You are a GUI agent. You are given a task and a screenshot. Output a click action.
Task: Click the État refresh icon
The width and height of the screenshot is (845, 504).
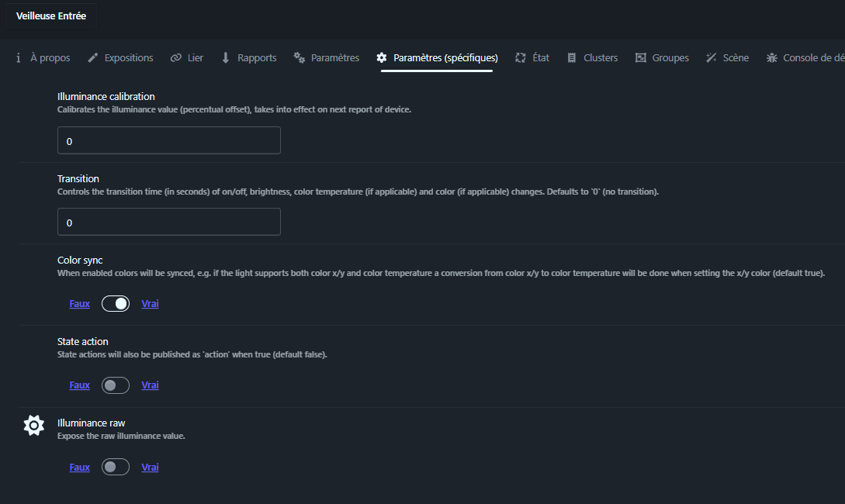point(521,58)
